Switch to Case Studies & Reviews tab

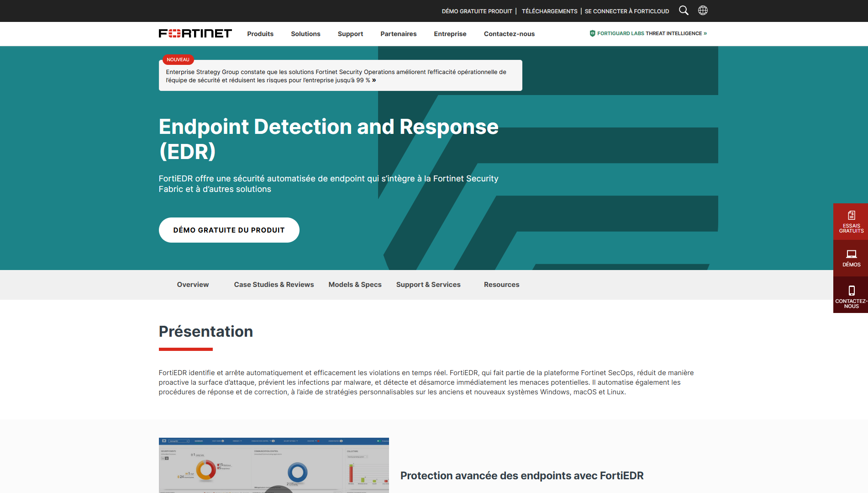(274, 285)
